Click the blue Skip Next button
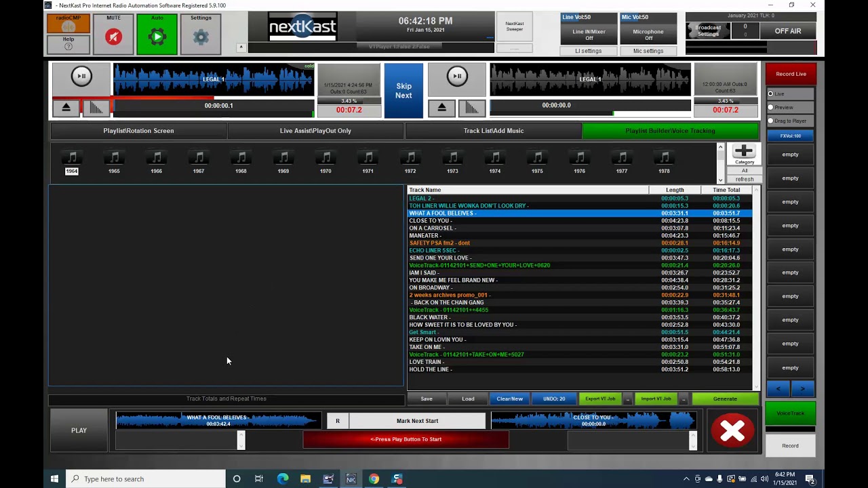Viewport: 868px width, 488px height. click(x=403, y=91)
